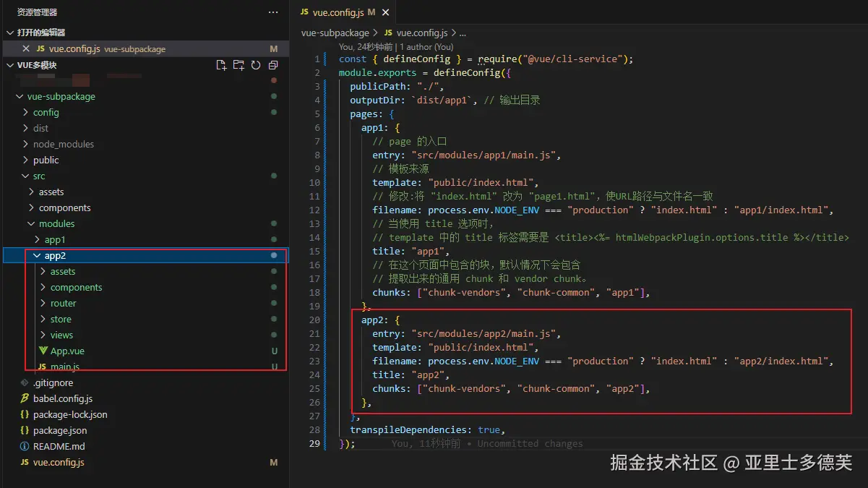Click the braces icon beside package-lock.json
This screenshot has width=868, height=488.
(x=25, y=414)
